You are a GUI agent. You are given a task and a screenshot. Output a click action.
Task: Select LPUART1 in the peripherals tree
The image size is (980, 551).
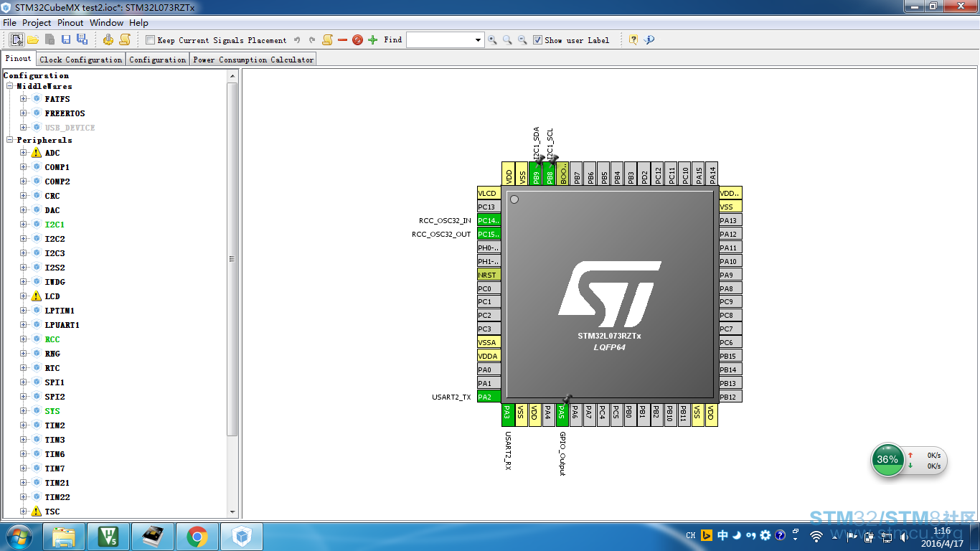point(62,325)
